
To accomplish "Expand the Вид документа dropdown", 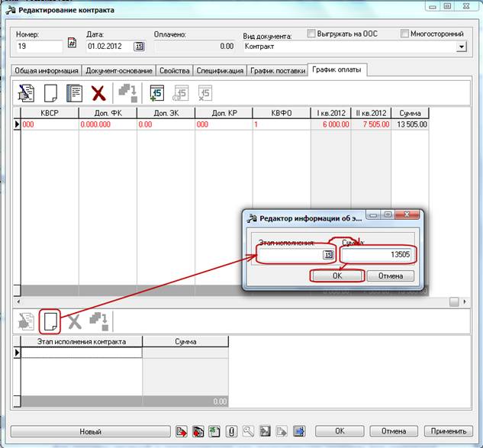I will (x=461, y=47).
